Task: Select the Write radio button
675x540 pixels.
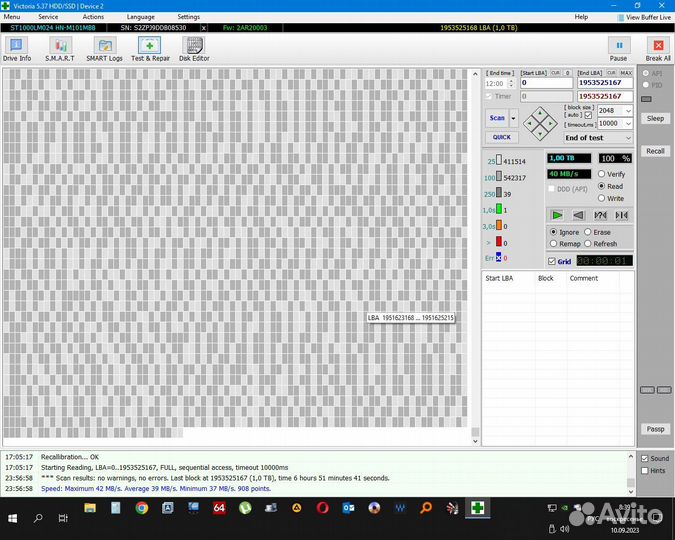Action: coord(601,198)
